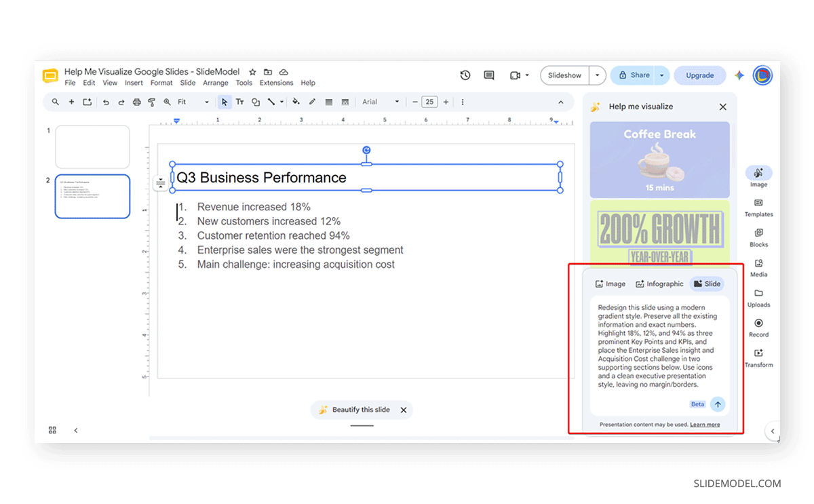Increase font size with plus
The width and height of the screenshot is (814, 504).
pos(446,102)
